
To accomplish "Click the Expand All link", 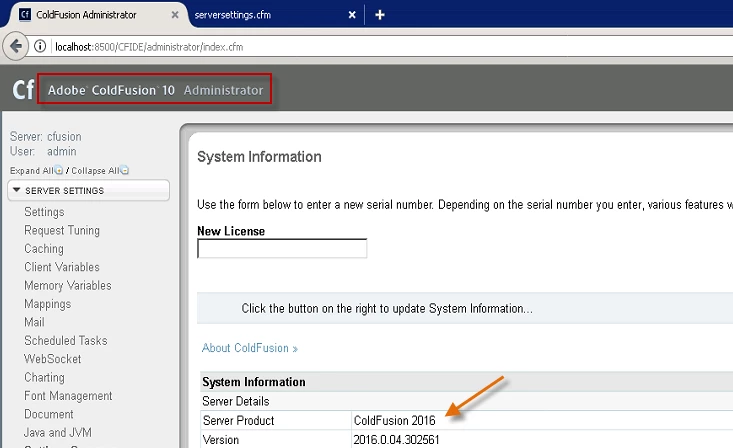I will (x=31, y=171).
